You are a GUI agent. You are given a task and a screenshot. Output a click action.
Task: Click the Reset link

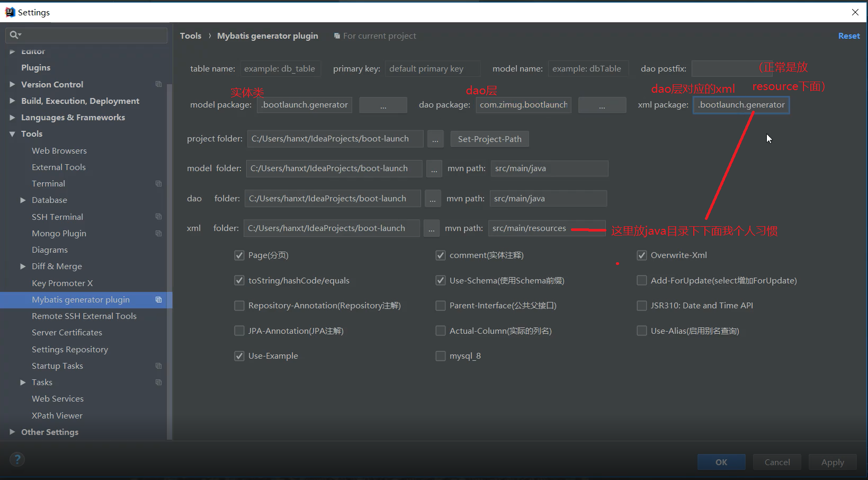coord(849,35)
